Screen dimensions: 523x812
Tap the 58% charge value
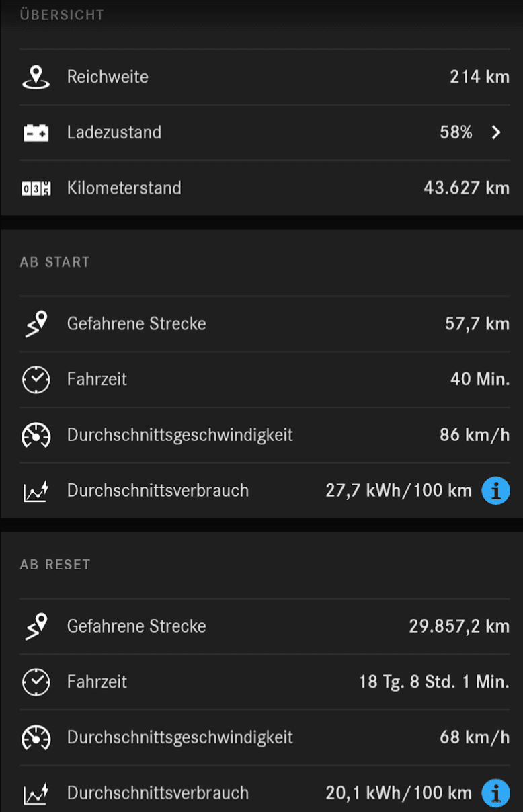456,132
